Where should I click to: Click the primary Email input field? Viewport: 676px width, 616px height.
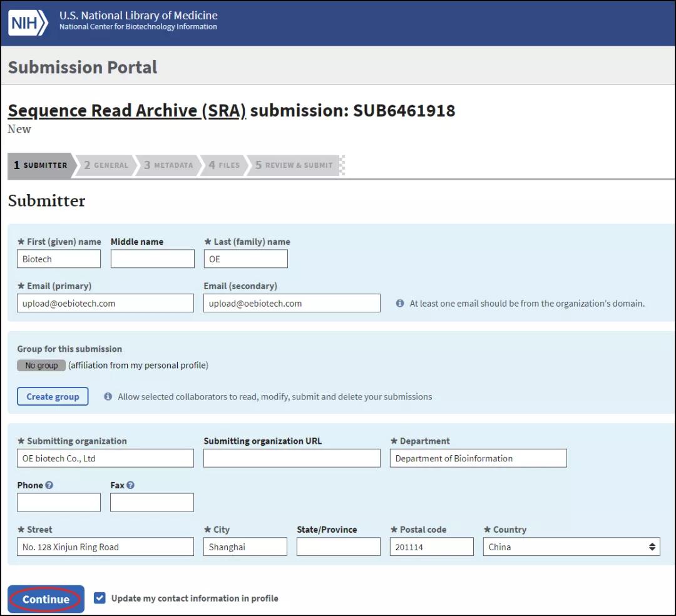pos(105,303)
